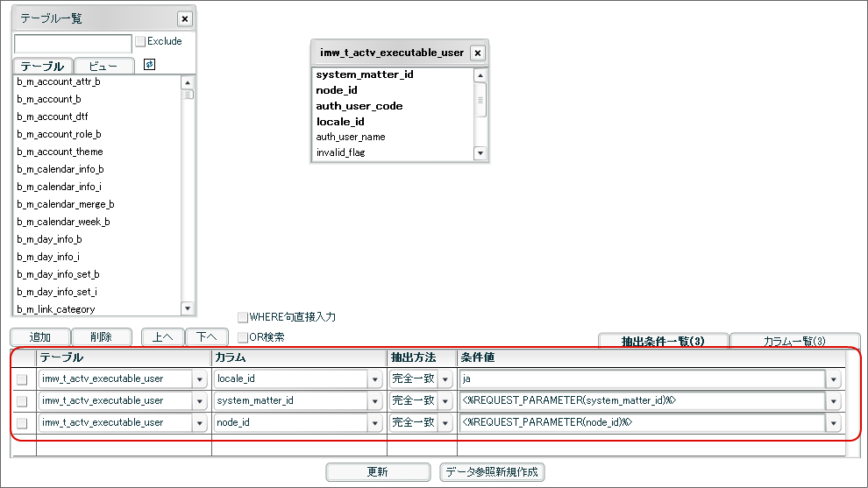The width and height of the screenshot is (868, 488).
Task: Select b_m_account_dtf in table list
Action: click(52, 117)
